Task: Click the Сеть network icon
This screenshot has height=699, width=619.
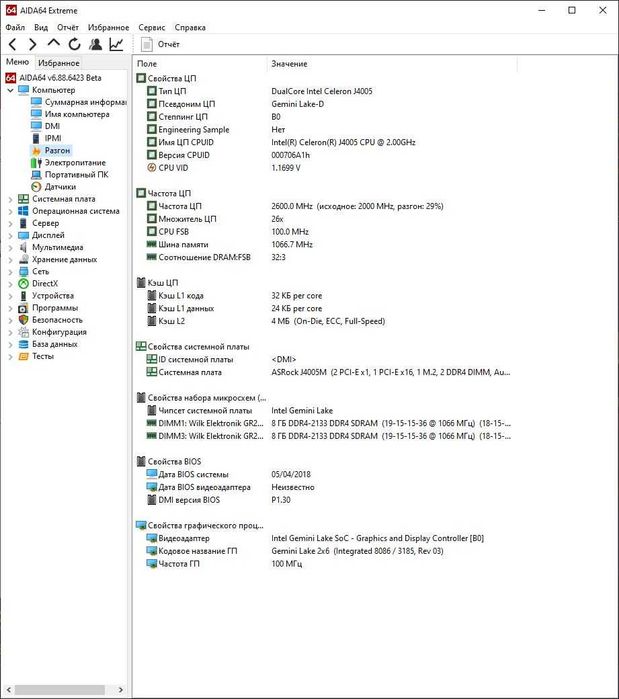Action: pyautogui.click(x=23, y=271)
